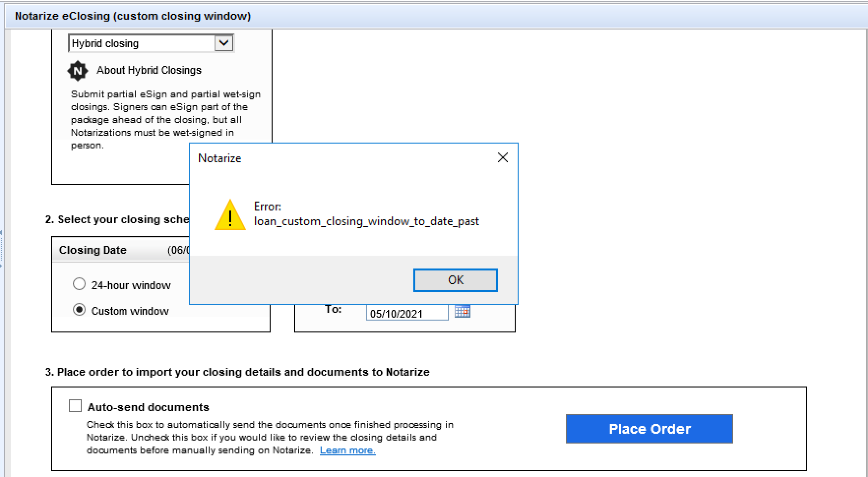The image size is (868, 477).
Task: Open the Learn more link
Action: [x=347, y=450]
